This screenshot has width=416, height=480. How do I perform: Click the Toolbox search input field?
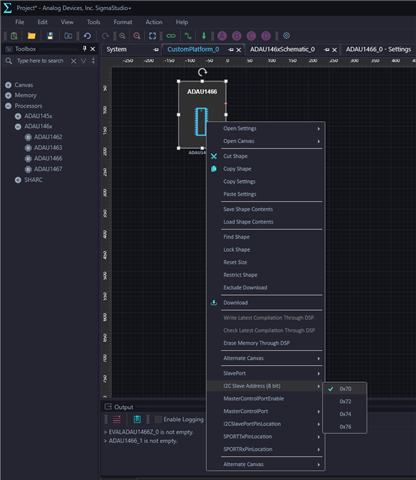40,61
